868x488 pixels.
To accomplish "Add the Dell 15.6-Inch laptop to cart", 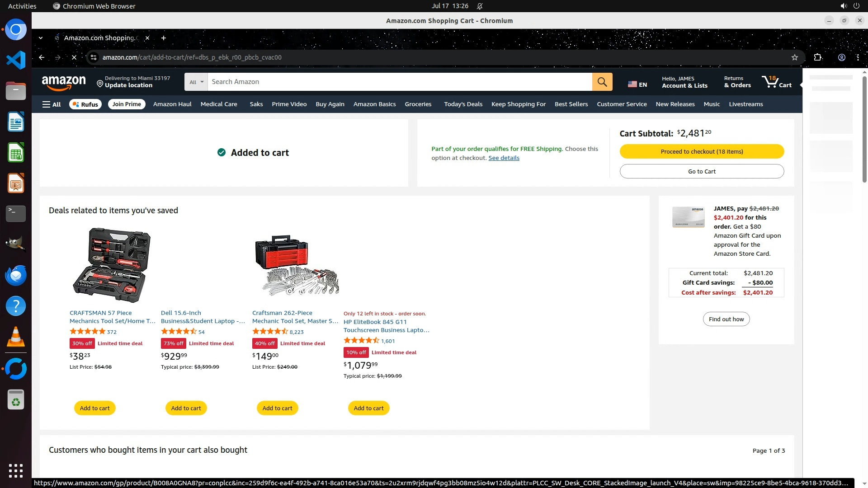I will pyautogui.click(x=186, y=408).
